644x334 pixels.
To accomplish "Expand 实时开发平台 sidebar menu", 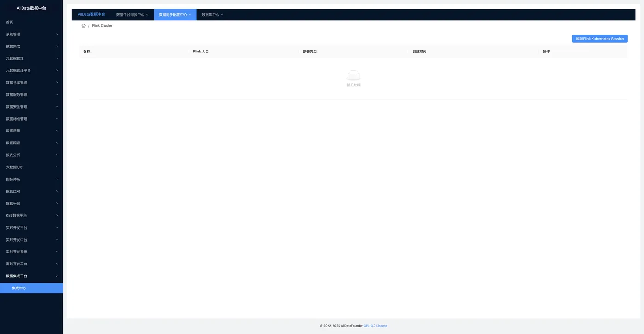I will tap(31, 227).
